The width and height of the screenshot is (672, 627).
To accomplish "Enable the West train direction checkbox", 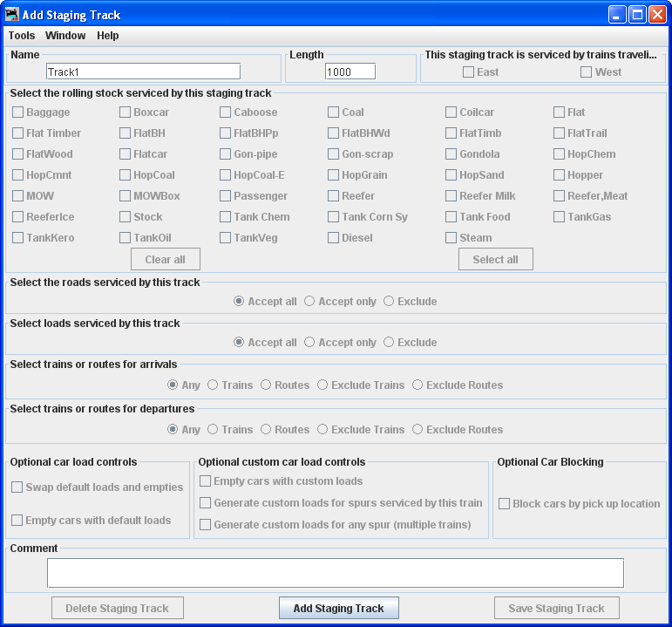I will point(587,72).
